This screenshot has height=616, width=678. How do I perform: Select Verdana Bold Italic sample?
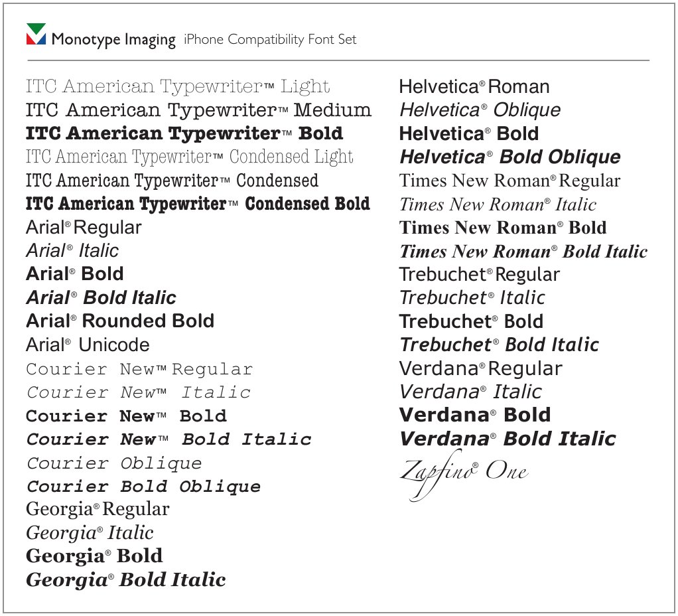click(x=508, y=439)
